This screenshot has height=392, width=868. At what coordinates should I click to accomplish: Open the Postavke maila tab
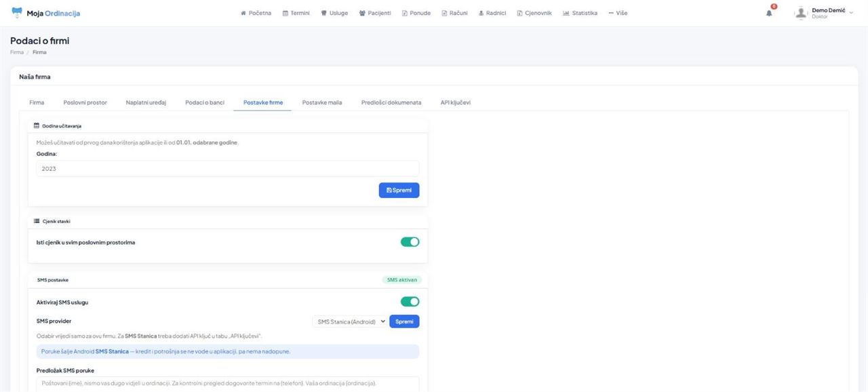pos(322,102)
